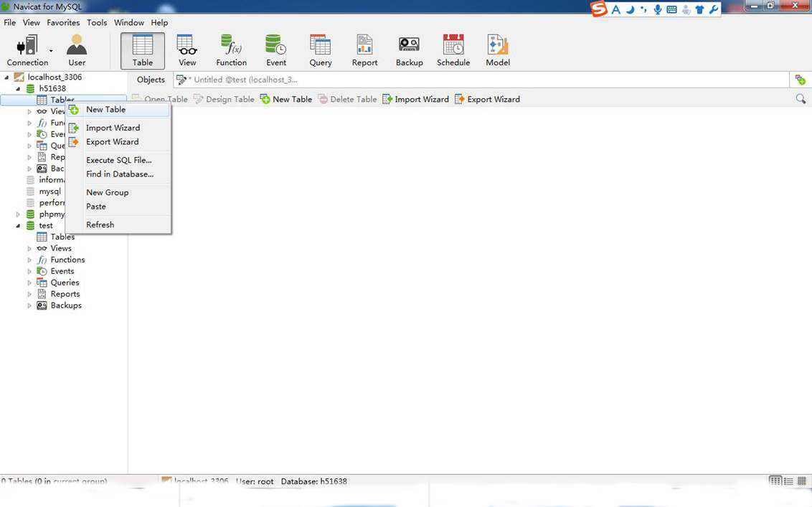The image size is (812, 507).
Task: Click Export Wizard in the object toolbar
Action: (x=487, y=99)
